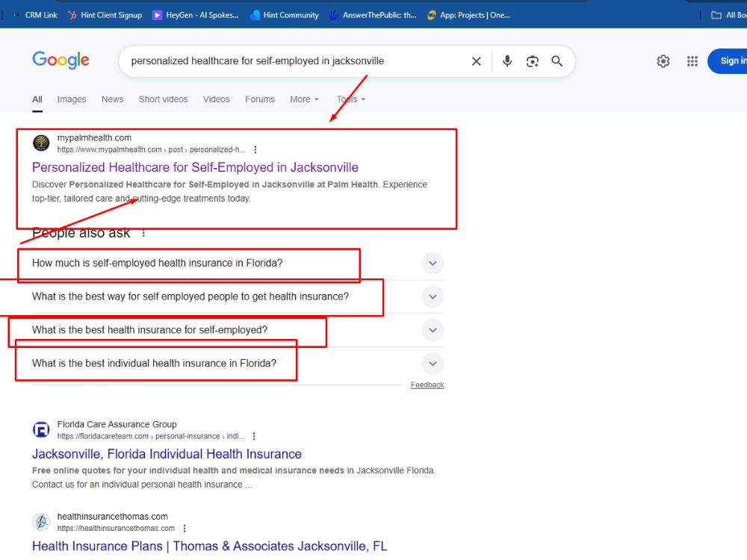Screen dimensions: 747x560
Task: Start voice search with the microphone icon
Action: pyautogui.click(x=507, y=61)
